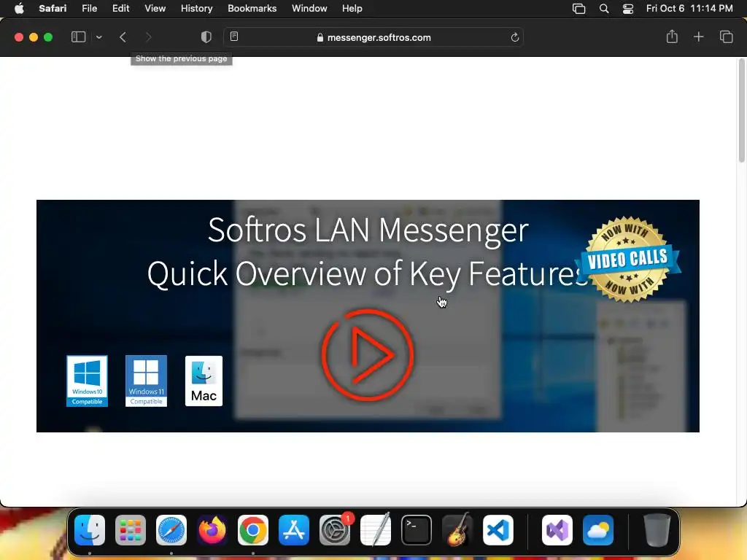This screenshot has height=560, width=747.
Task: Go forward to the next page
Action: click(148, 37)
